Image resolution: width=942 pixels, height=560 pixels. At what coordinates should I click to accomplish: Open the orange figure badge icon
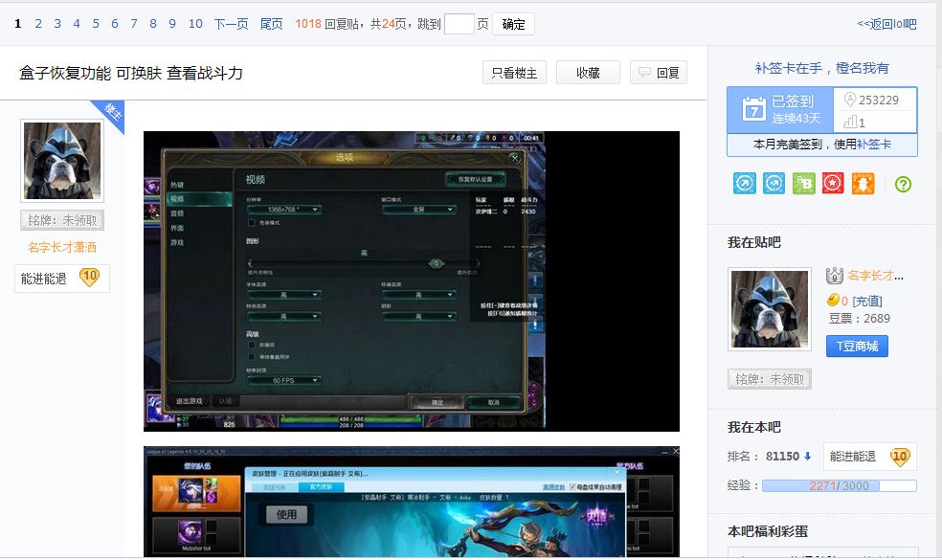coord(863,183)
